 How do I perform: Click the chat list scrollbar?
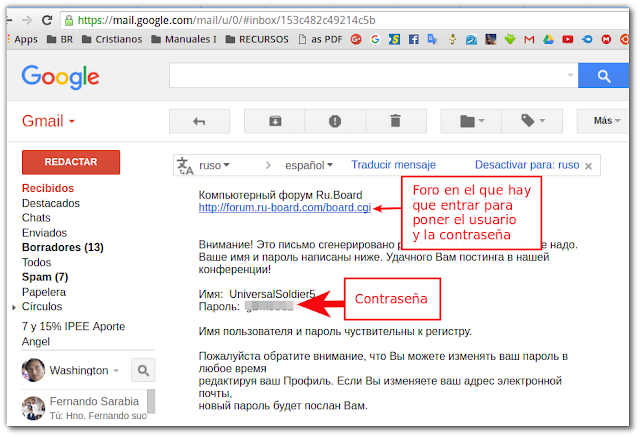pyautogui.click(x=151, y=402)
